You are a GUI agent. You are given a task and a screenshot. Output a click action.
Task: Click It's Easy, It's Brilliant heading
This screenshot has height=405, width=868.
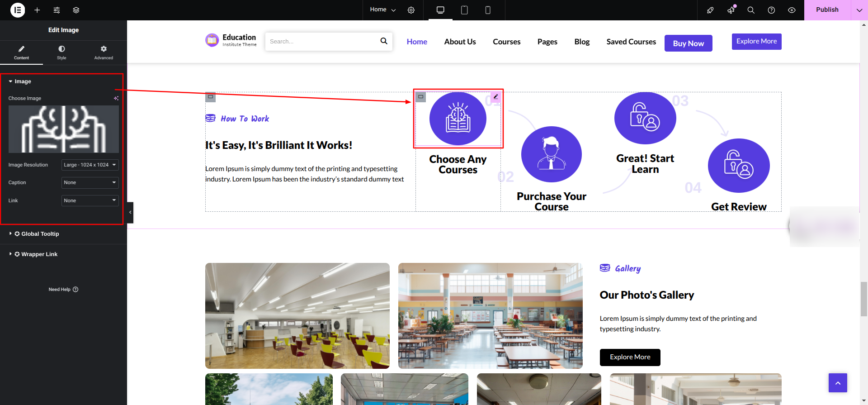pyautogui.click(x=278, y=145)
